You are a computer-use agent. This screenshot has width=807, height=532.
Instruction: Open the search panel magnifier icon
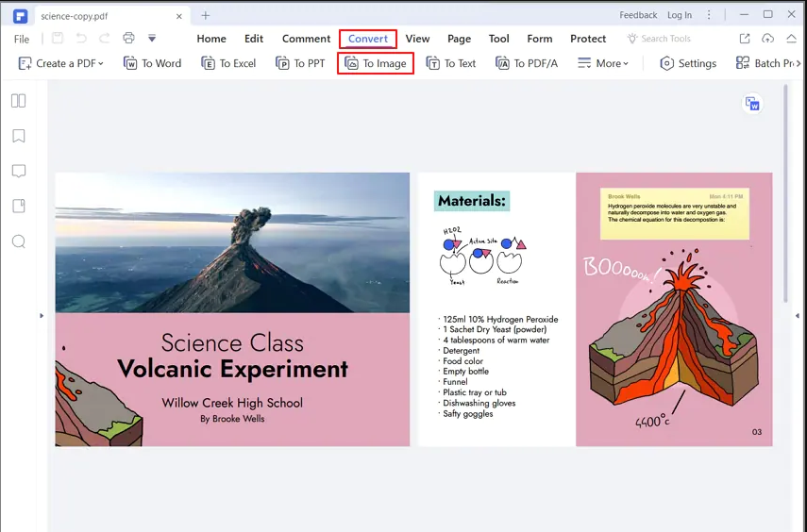pos(19,241)
